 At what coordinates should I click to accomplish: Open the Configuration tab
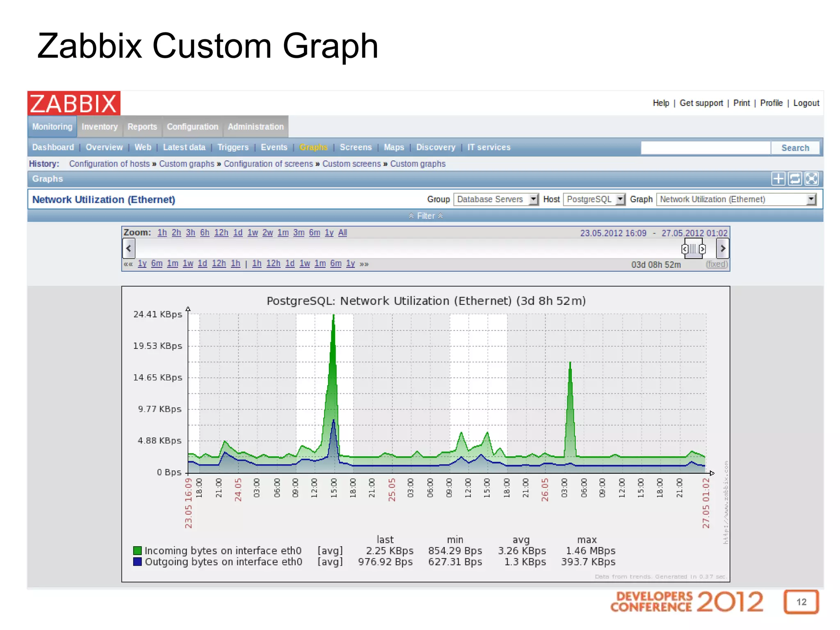(192, 127)
